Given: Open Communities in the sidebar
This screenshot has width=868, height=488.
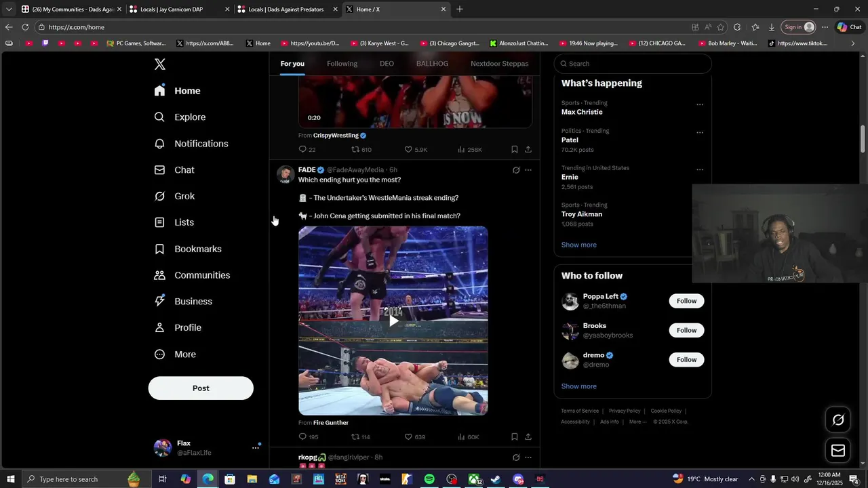Looking at the screenshot, I should click(193, 275).
